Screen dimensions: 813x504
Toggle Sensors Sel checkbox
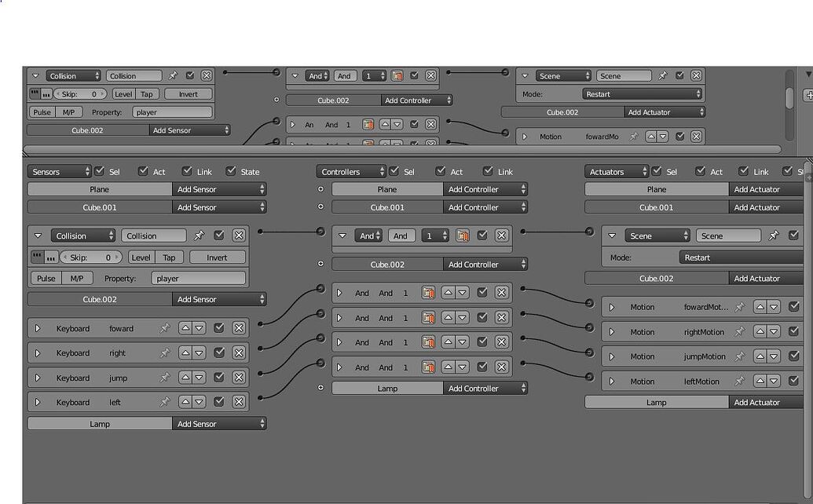(100, 171)
